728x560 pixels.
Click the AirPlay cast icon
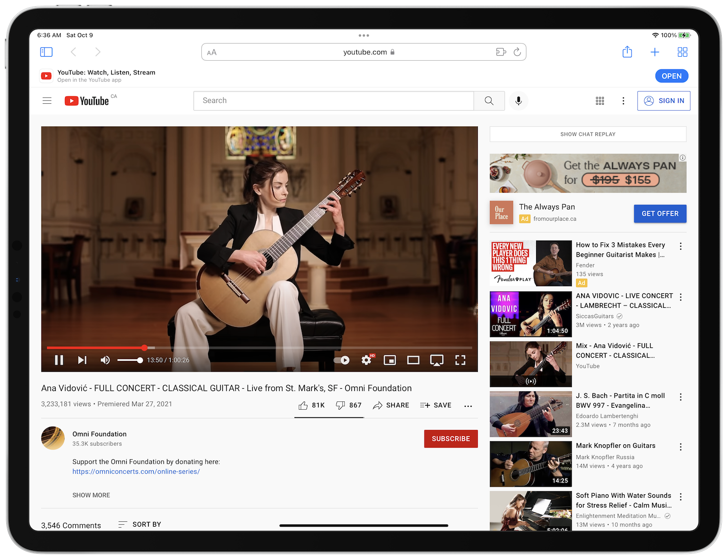pos(437,360)
